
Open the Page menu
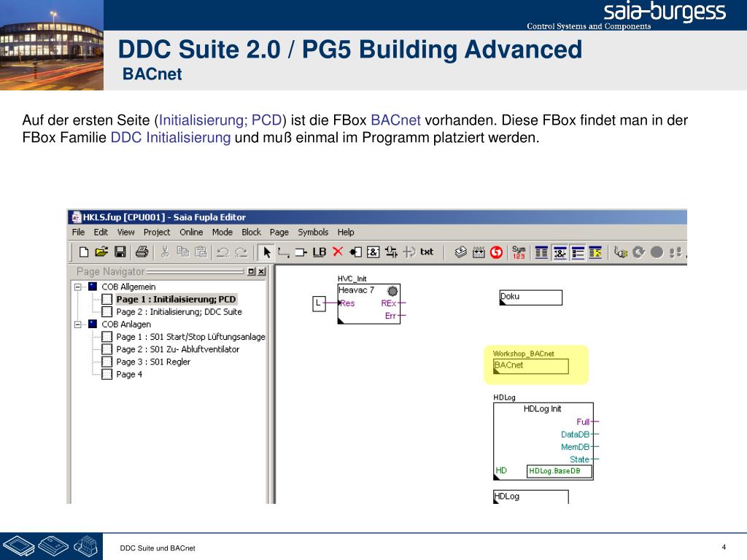tap(279, 232)
